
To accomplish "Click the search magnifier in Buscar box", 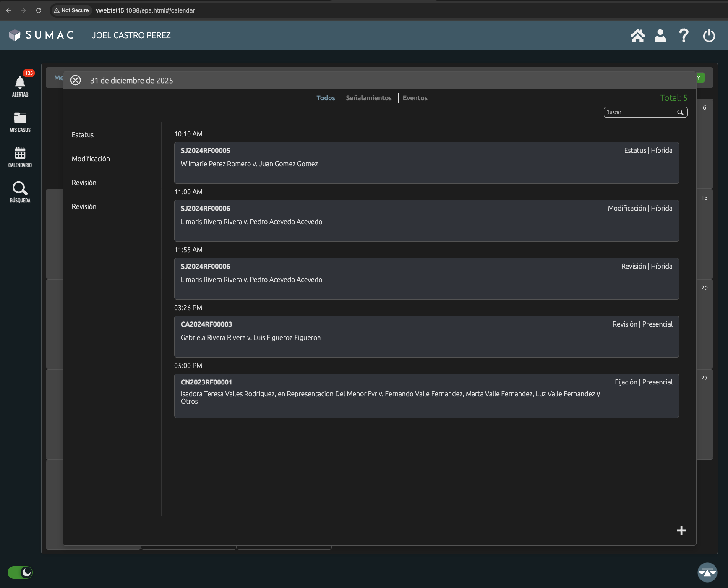I will [680, 112].
